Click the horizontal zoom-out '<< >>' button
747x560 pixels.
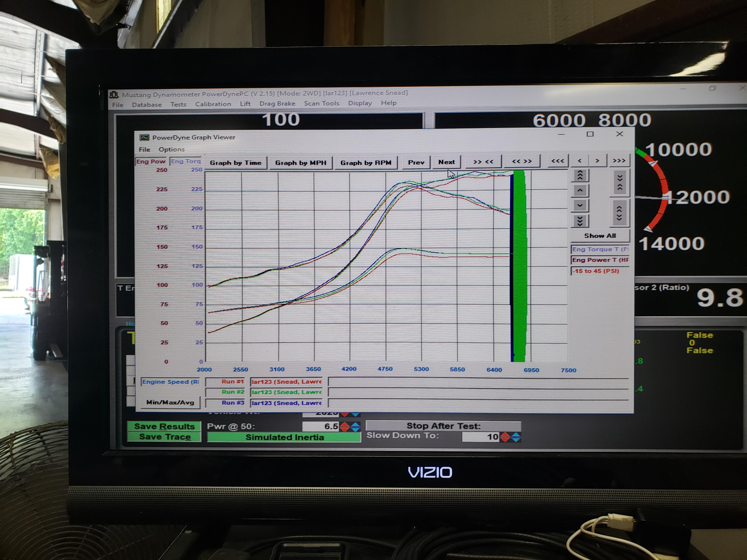tap(522, 161)
